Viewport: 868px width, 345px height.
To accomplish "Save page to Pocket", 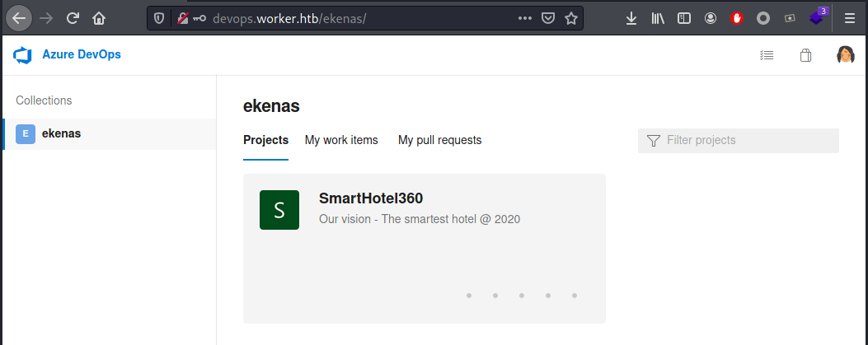I will pyautogui.click(x=547, y=18).
